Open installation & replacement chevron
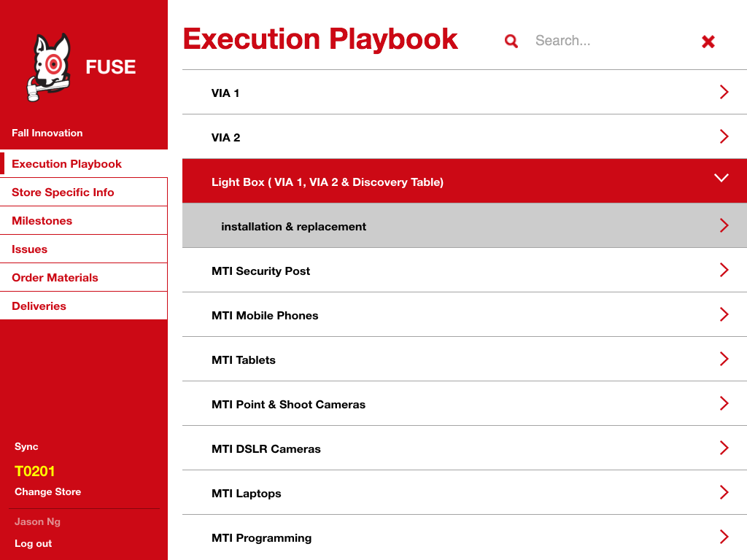The height and width of the screenshot is (560, 747). pyautogui.click(x=724, y=225)
